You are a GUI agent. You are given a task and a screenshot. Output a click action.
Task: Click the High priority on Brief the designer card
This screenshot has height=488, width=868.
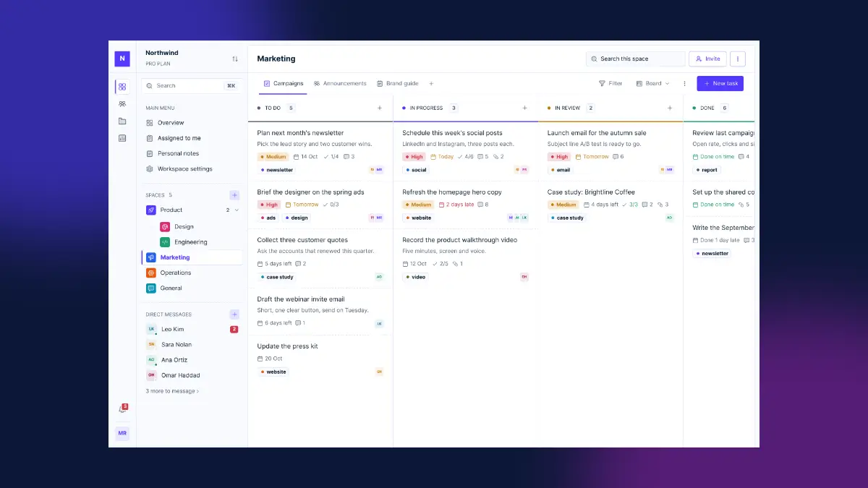pos(269,205)
